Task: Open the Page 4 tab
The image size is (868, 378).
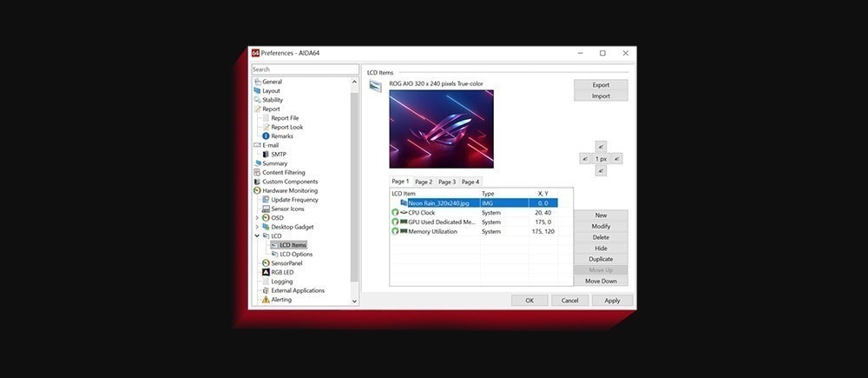Action: [x=470, y=182]
